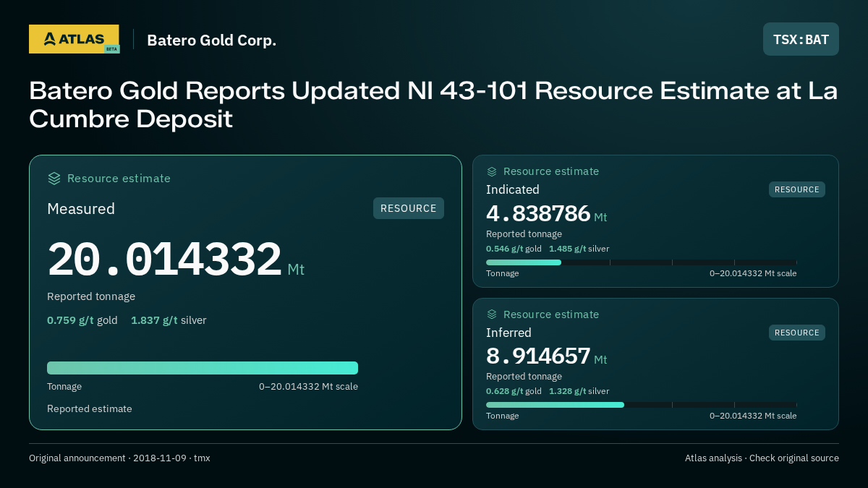Screen dimensions: 868x488
Task: Click 1.837 g/t silver grade
Action: click(x=169, y=320)
